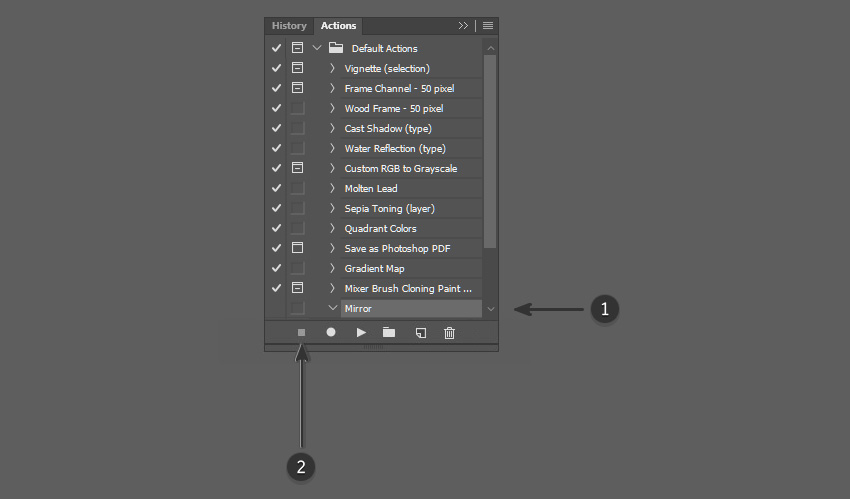Click the Stop recording square button
850x499 pixels.
point(301,333)
